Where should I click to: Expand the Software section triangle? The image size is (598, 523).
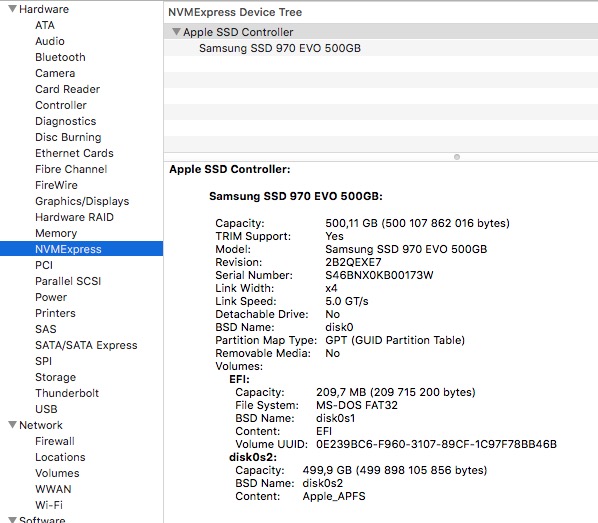tap(13, 520)
